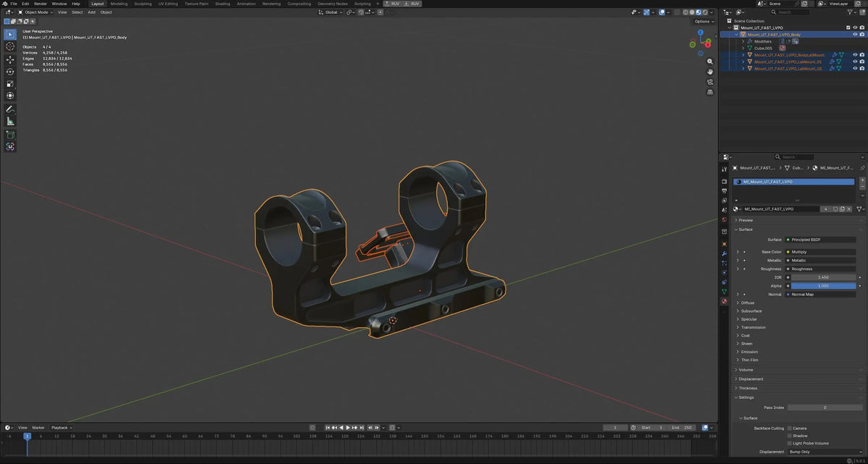This screenshot has height=464, width=868.
Task: Select the Rotate tool in the toolbar
Action: pyautogui.click(x=10, y=72)
